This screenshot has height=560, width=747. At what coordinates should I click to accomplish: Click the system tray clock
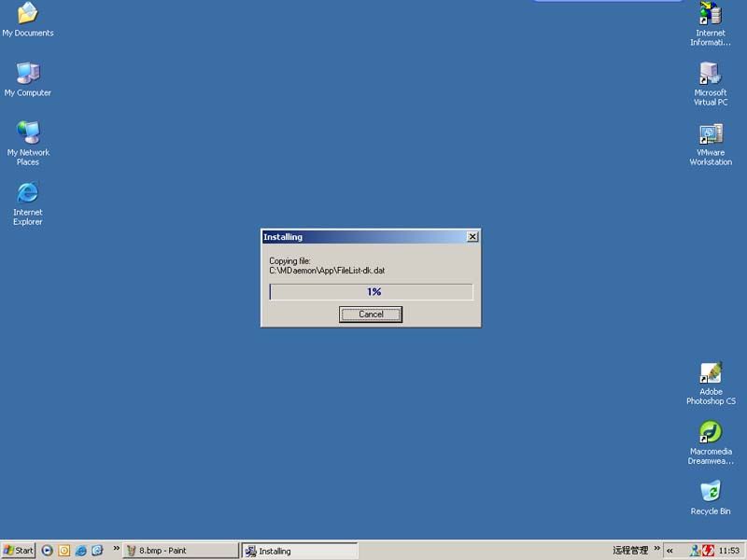coord(729,551)
